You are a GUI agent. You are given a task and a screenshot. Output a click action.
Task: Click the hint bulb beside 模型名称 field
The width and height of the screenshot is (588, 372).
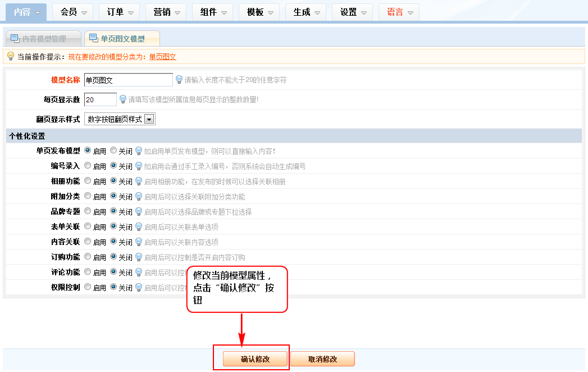[x=179, y=80]
